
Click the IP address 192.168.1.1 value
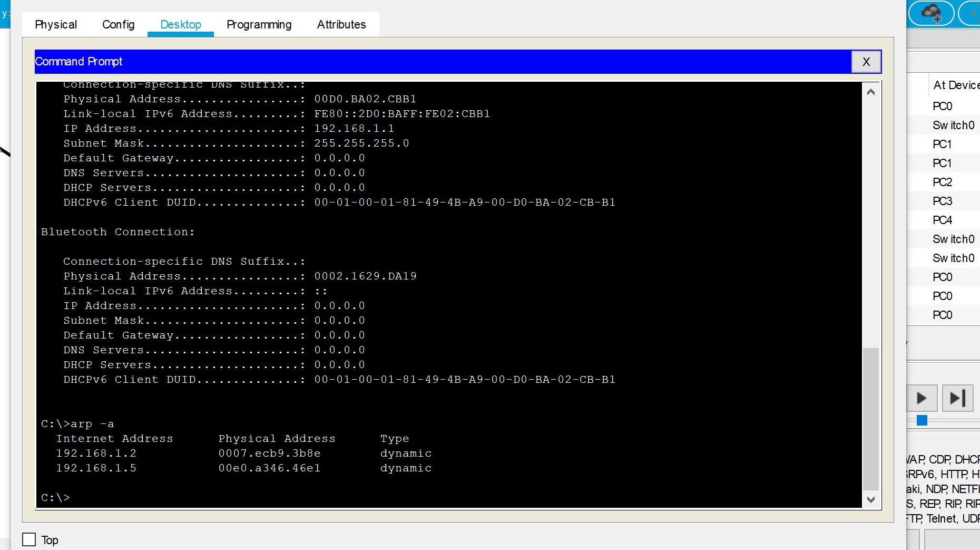(x=354, y=128)
